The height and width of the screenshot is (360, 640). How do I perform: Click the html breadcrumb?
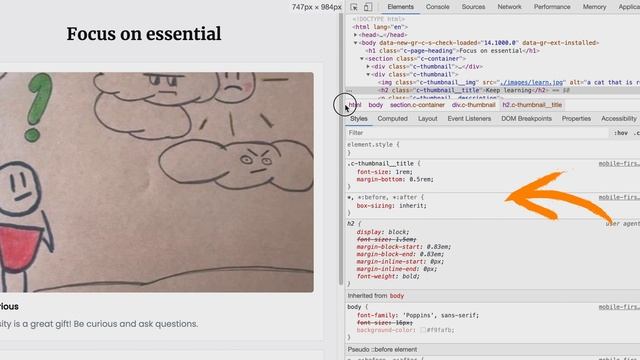coord(355,105)
